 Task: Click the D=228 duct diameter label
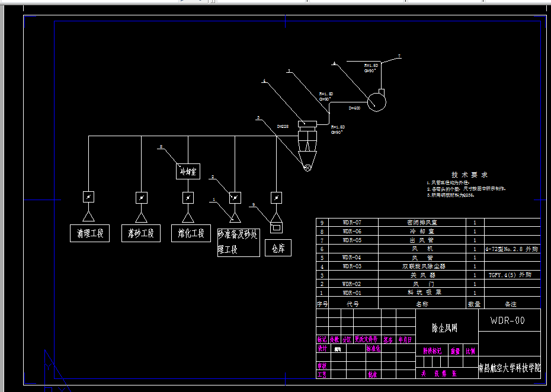pyautogui.click(x=283, y=127)
